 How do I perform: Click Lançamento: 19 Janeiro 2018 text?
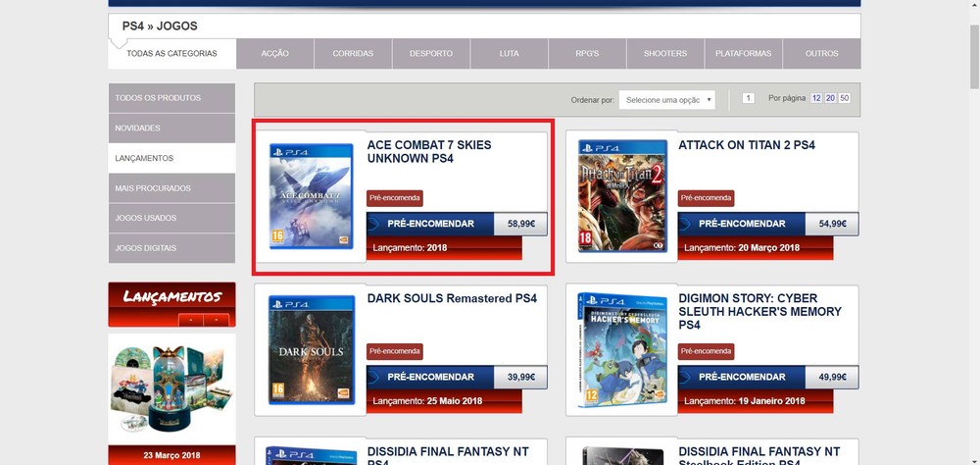(745, 401)
